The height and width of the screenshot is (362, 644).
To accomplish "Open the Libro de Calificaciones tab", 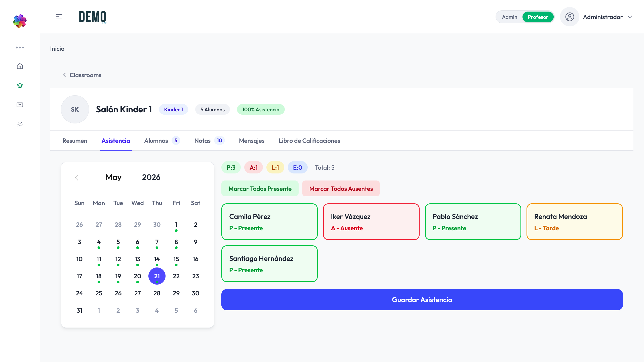I will tap(309, 141).
